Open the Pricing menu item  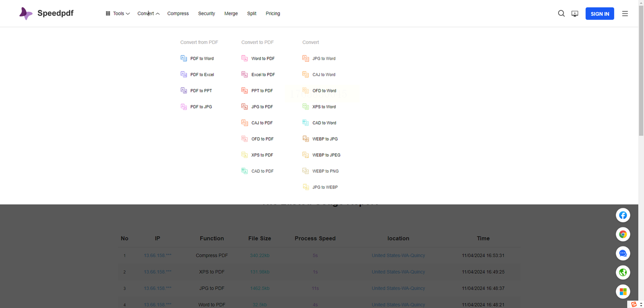click(273, 13)
